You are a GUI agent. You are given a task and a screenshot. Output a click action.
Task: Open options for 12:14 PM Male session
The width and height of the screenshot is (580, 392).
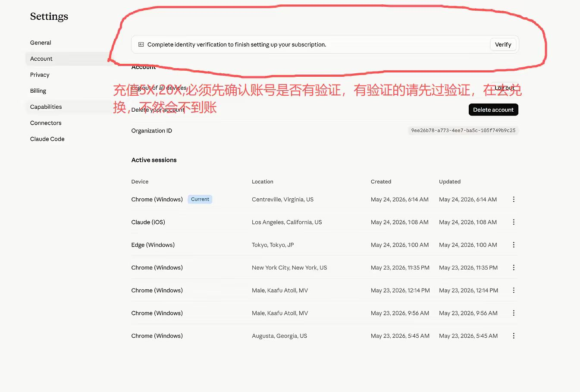[x=514, y=290]
